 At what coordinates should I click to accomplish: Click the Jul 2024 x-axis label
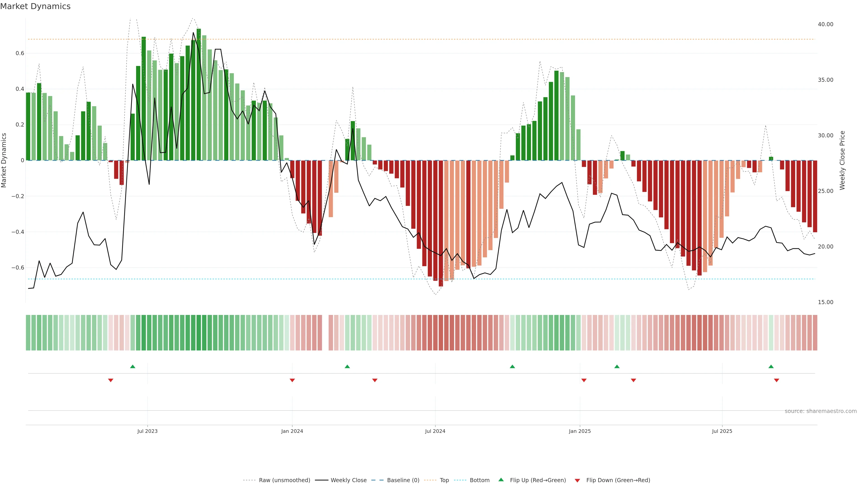click(435, 431)
